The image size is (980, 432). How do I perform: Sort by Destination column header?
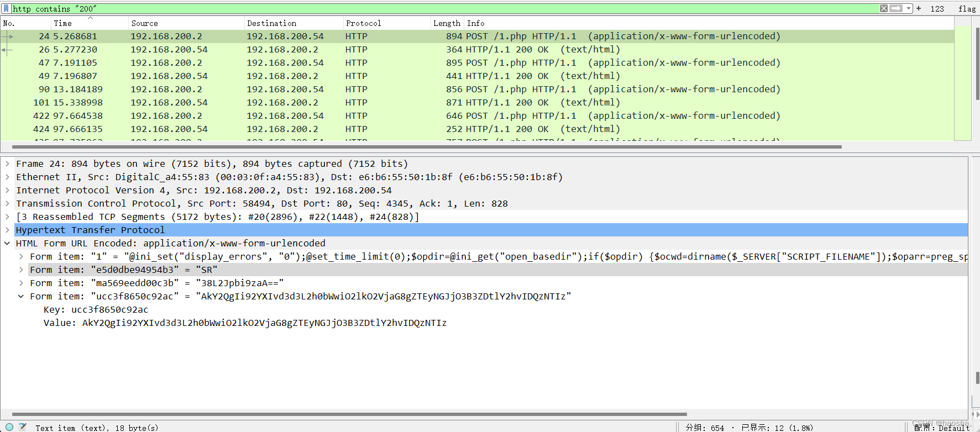(x=294, y=23)
